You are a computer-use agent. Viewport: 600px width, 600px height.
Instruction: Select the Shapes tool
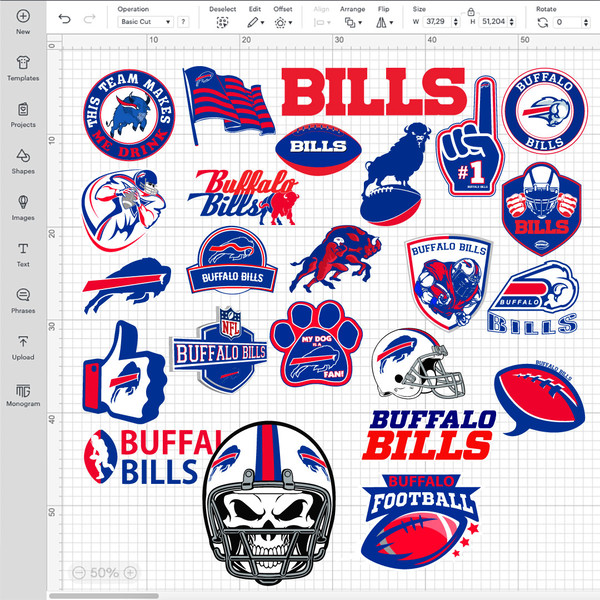[23, 157]
